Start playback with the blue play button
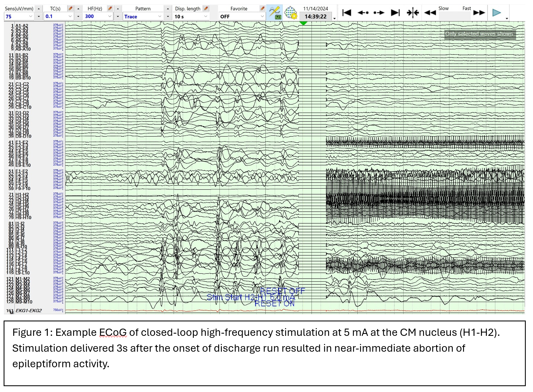 click(x=496, y=13)
